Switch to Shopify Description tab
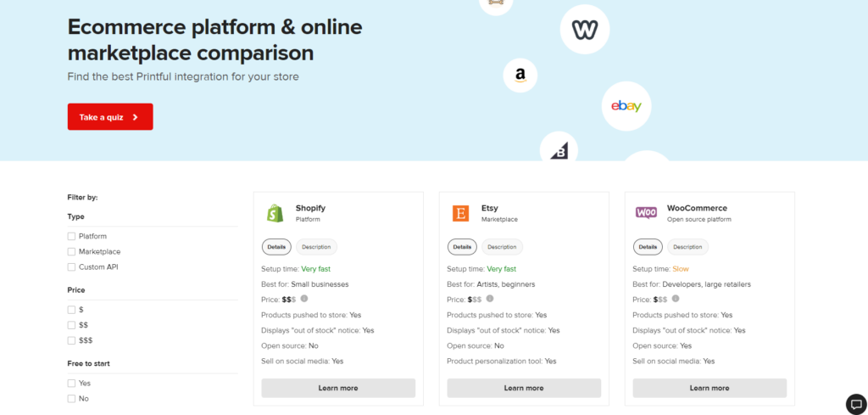The height and width of the screenshot is (415, 868). [x=316, y=247]
